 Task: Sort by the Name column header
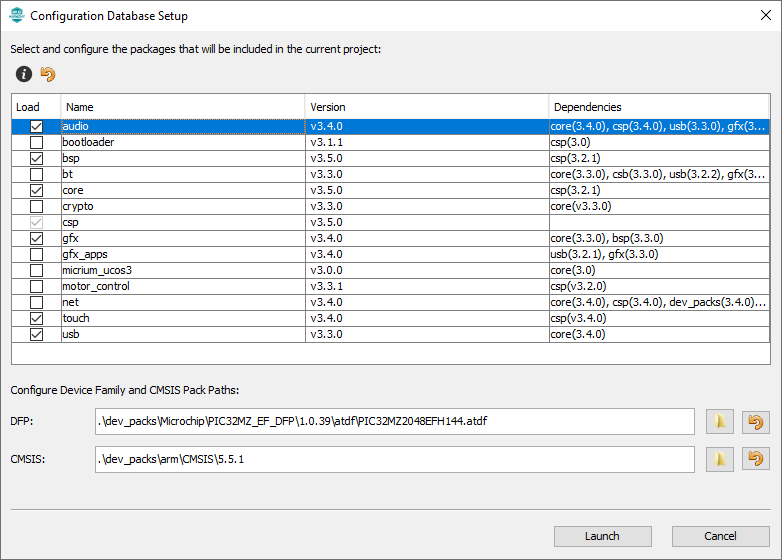click(x=182, y=107)
